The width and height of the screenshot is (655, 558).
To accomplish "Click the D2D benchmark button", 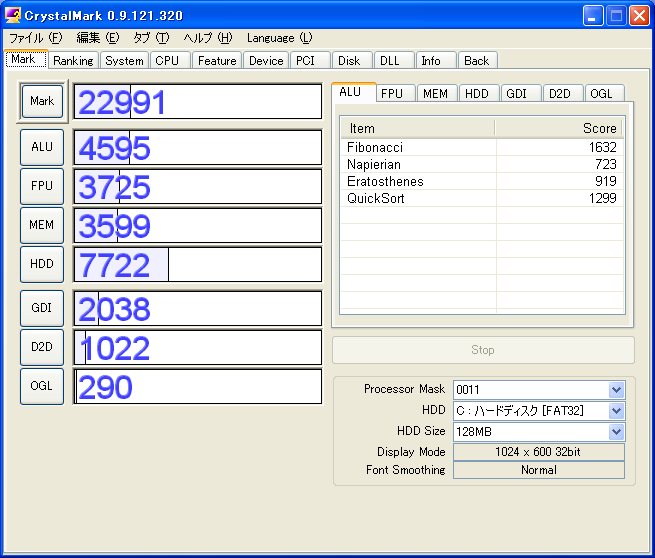I will [x=42, y=347].
